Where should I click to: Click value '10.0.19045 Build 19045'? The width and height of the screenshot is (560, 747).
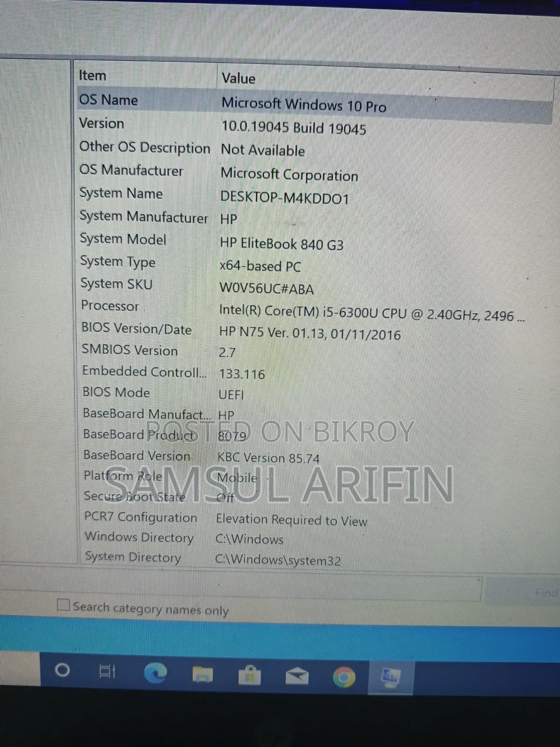[x=294, y=127]
